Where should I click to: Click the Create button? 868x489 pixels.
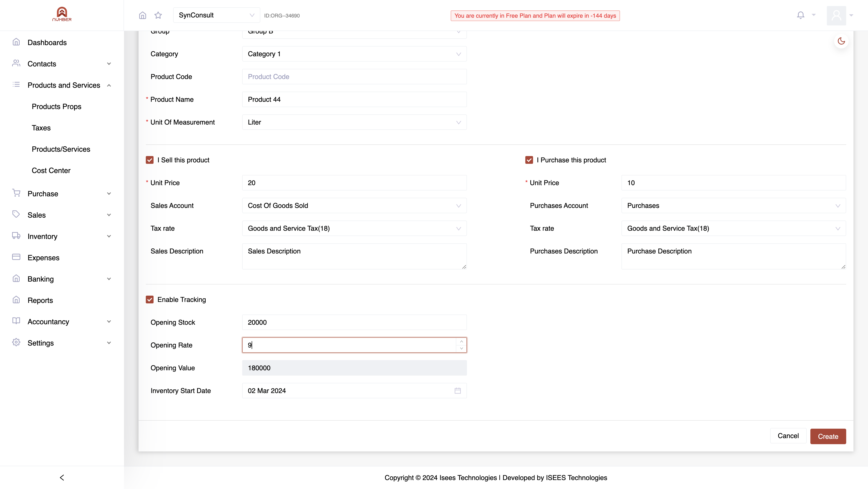pos(828,436)
